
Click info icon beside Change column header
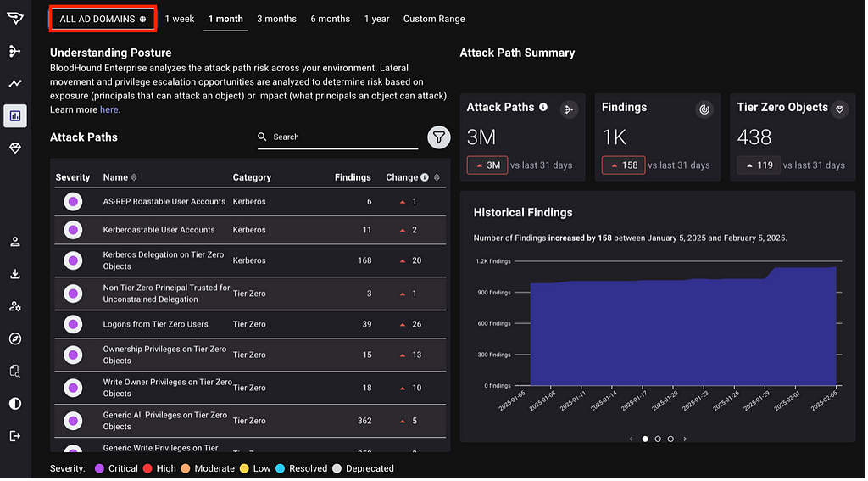pyautogui.click(x=425, y=177)
